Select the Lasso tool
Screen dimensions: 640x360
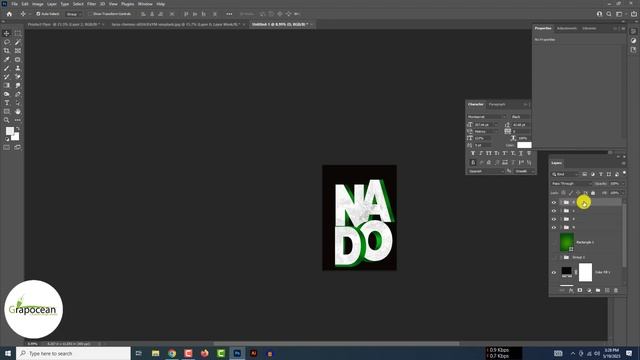7,42
